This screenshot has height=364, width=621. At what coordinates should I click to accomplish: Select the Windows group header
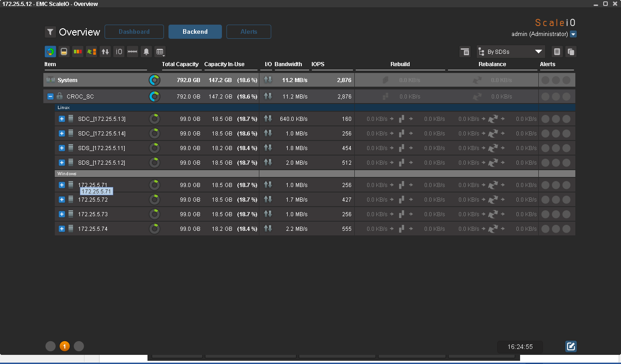(x=315, y=174)
